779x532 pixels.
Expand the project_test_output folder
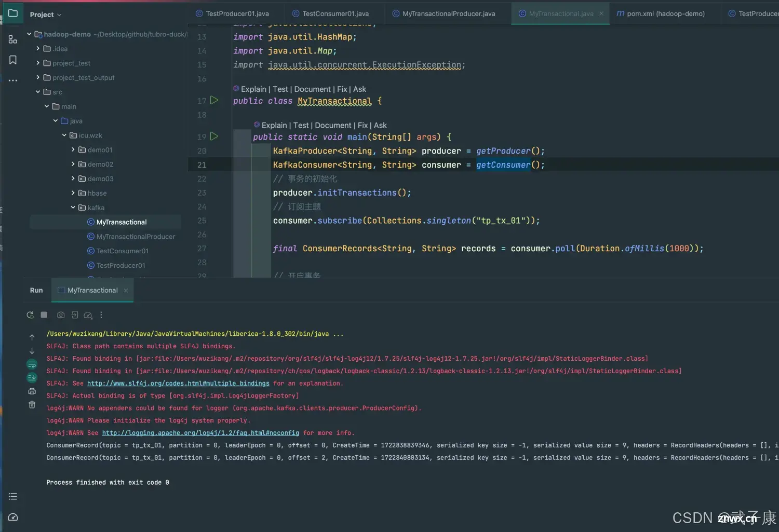coord(38,78)
